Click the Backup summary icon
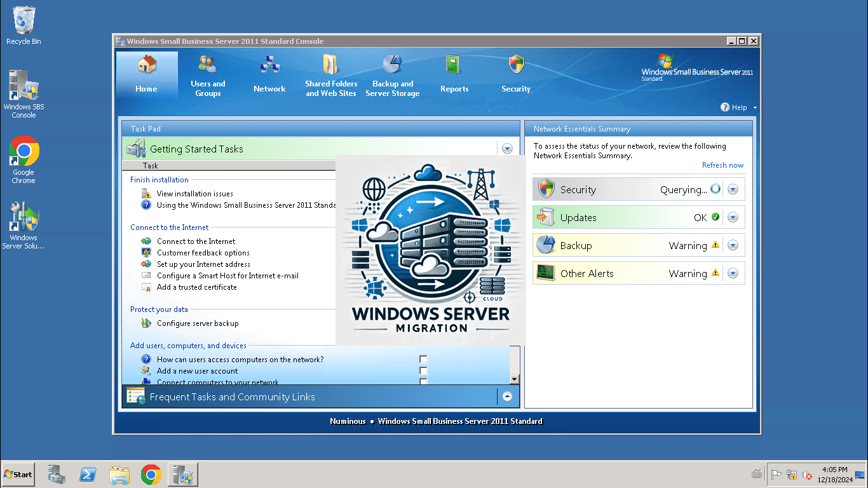868x488 pixels. (546, 245)
